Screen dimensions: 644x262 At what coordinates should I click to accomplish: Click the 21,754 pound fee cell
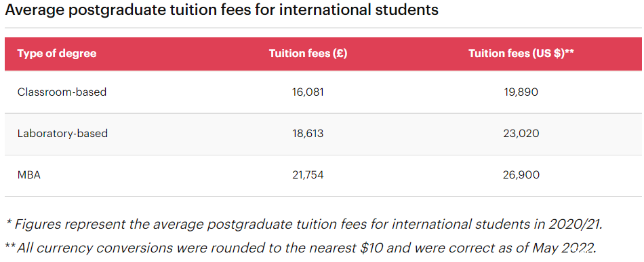pos(308,175)
